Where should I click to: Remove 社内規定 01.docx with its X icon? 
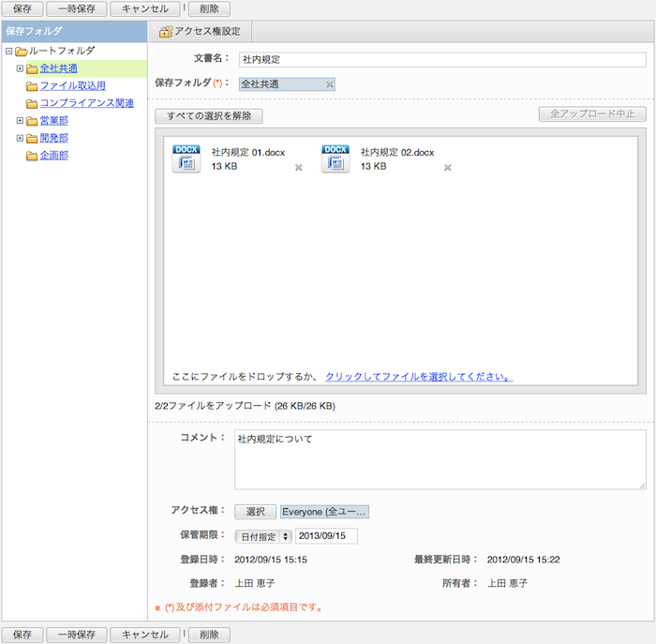pos(299,168)
